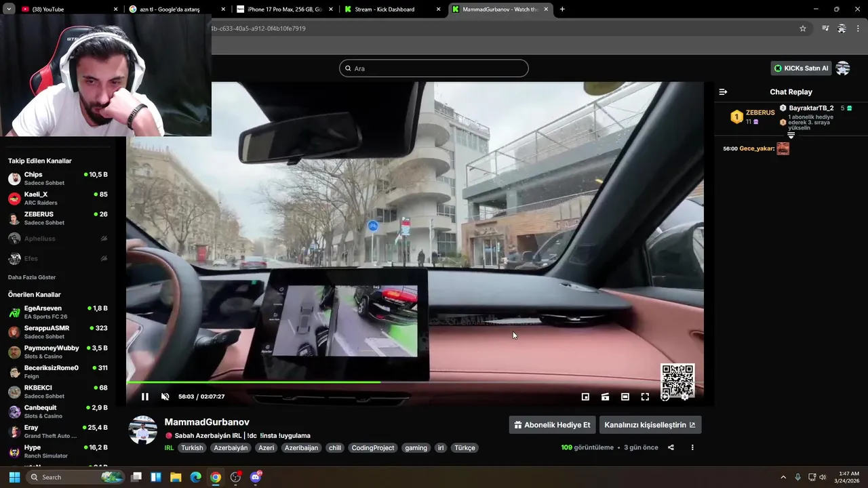868x488 pixels.
Task: Click Kanalınızı kişiselleştirin button
Action: [650, 425]
